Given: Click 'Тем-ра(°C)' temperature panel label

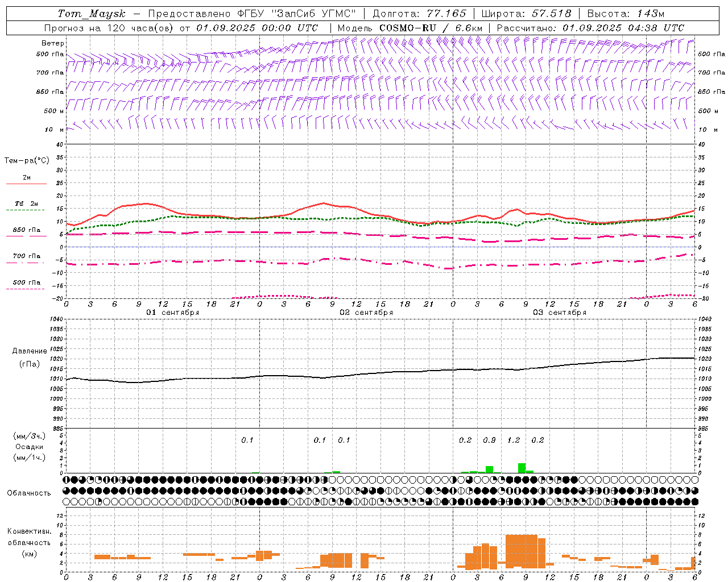Looking at the screenshot, I should (27, 161).
